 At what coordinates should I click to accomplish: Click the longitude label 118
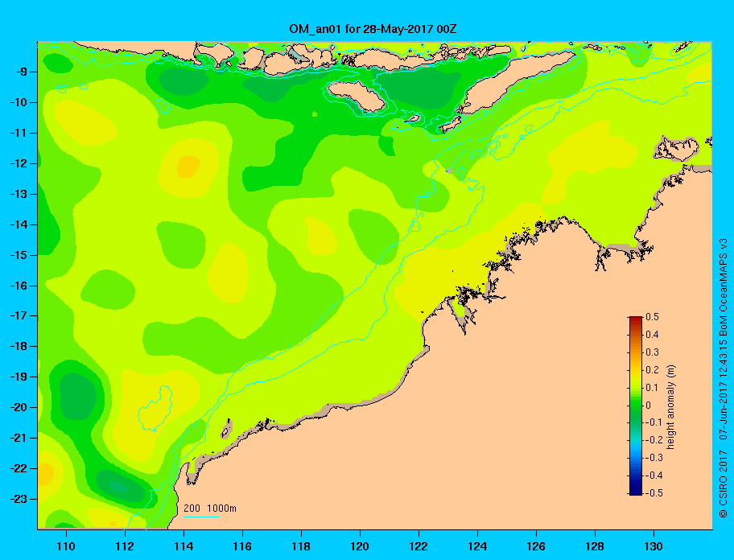coord(301,546)
